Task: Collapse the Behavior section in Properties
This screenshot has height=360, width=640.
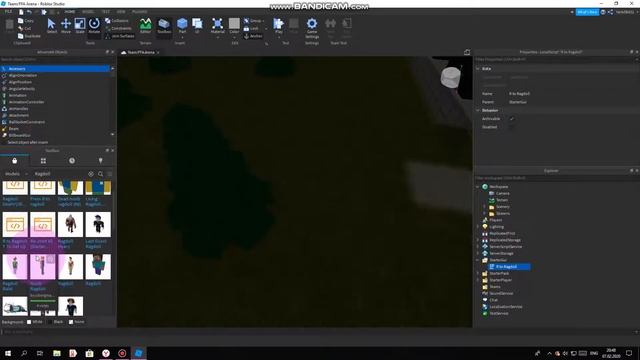Action: 478,110
